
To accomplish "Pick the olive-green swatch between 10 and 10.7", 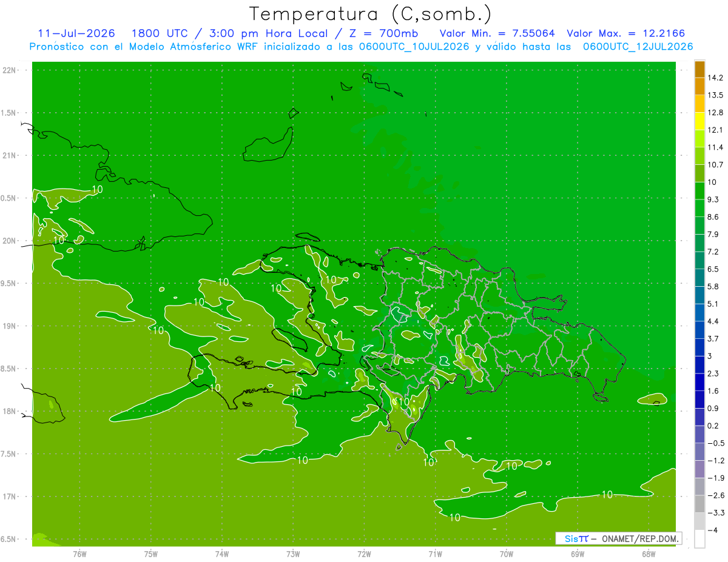I will 700,174.
